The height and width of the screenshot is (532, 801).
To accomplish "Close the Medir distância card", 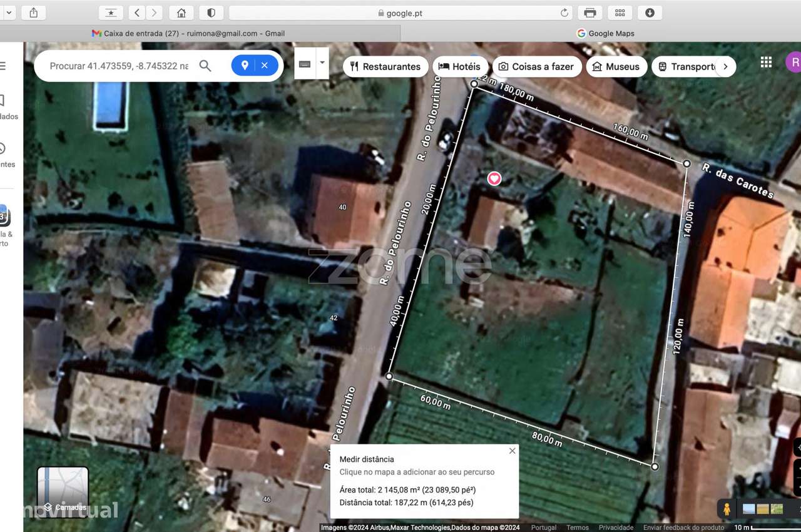I will click(512, 451).
